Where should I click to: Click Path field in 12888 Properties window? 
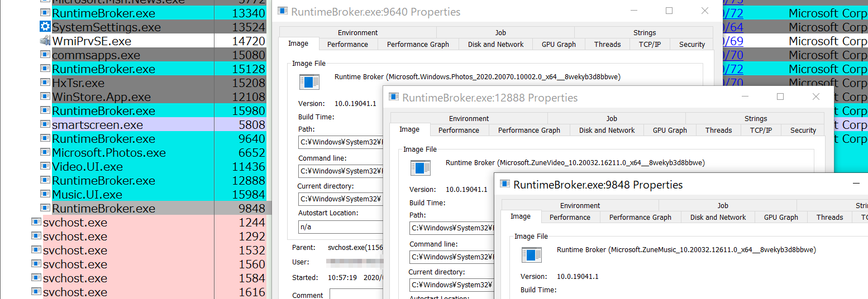[x=451, y=228]
